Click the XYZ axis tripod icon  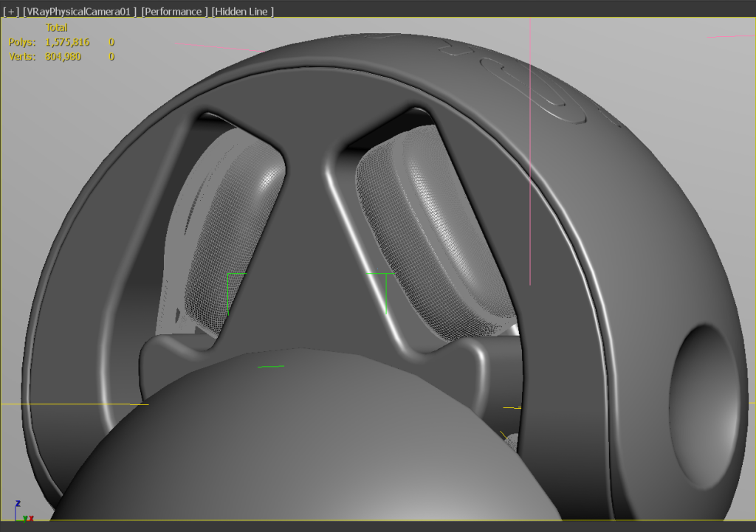pos(23,512)
